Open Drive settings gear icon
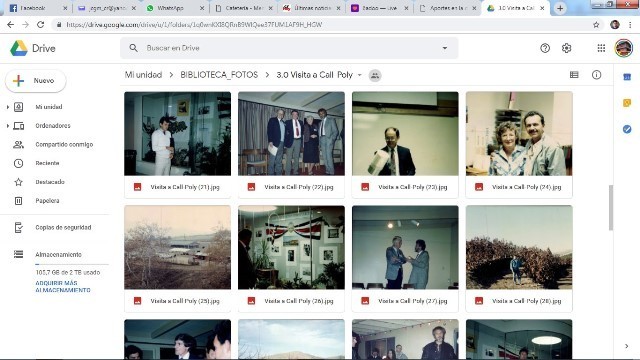 tap(566, 48)
